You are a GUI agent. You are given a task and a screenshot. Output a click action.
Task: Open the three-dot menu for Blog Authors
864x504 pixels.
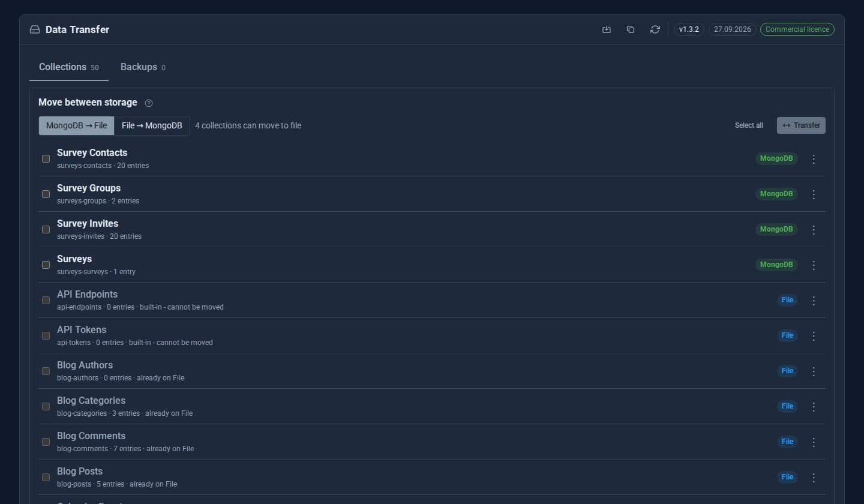814,371
